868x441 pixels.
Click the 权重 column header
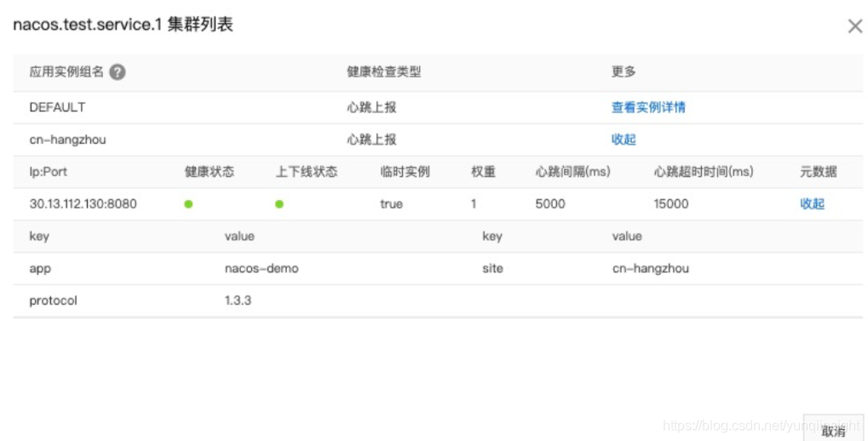pos(483,171)
